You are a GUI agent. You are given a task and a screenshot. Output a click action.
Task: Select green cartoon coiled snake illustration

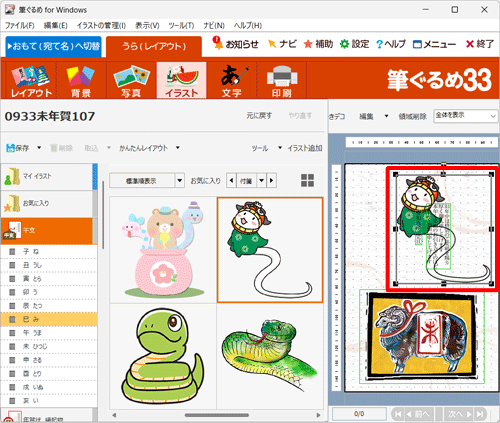tap(163, 356)
